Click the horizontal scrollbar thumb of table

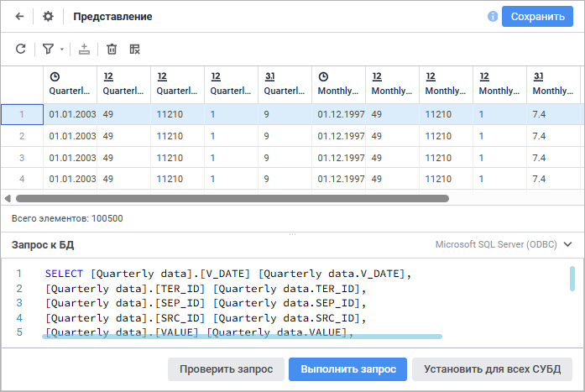click(232, 198)
